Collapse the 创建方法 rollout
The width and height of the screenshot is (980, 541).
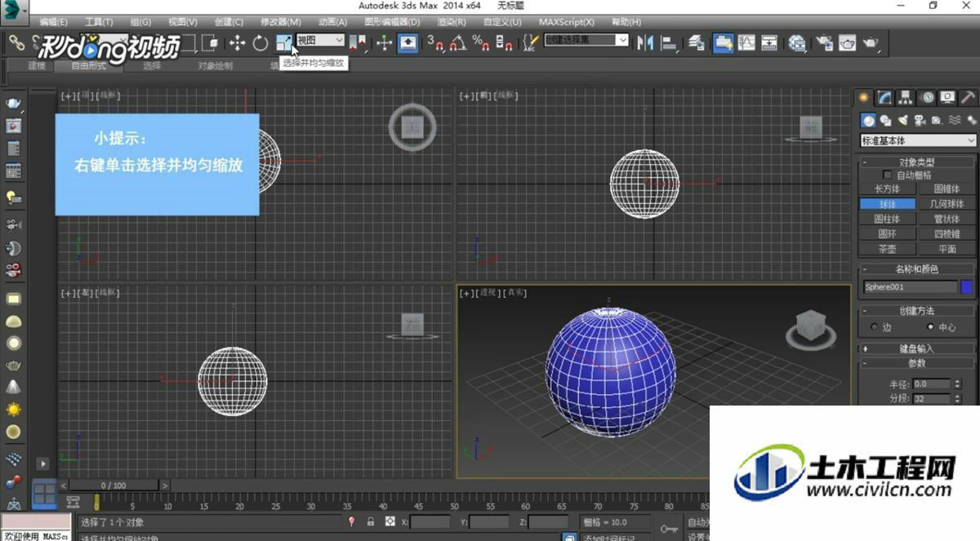click(918, 311)
